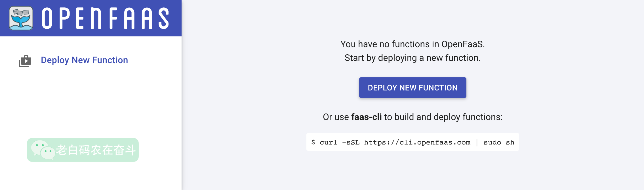Open the Deploy New Function sidebar link
Screen dimensions: 644x190
[84, 60]
